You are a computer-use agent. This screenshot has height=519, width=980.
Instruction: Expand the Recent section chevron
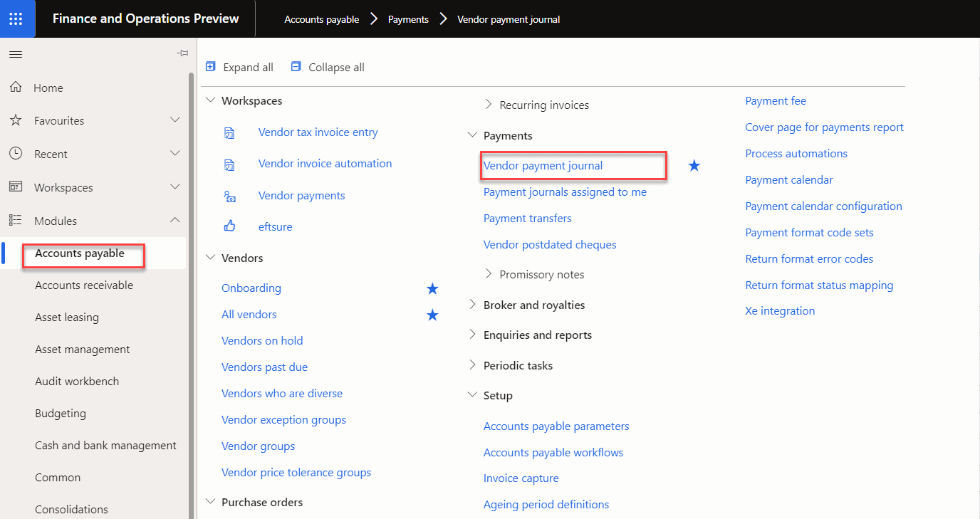(175, 153)
